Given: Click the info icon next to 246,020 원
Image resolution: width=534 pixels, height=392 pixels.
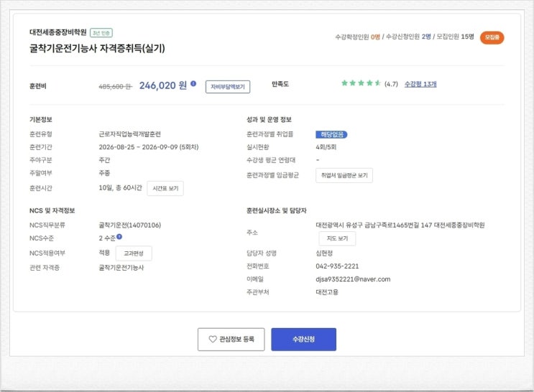Looking at the screenshot, I should coord(193,83).
